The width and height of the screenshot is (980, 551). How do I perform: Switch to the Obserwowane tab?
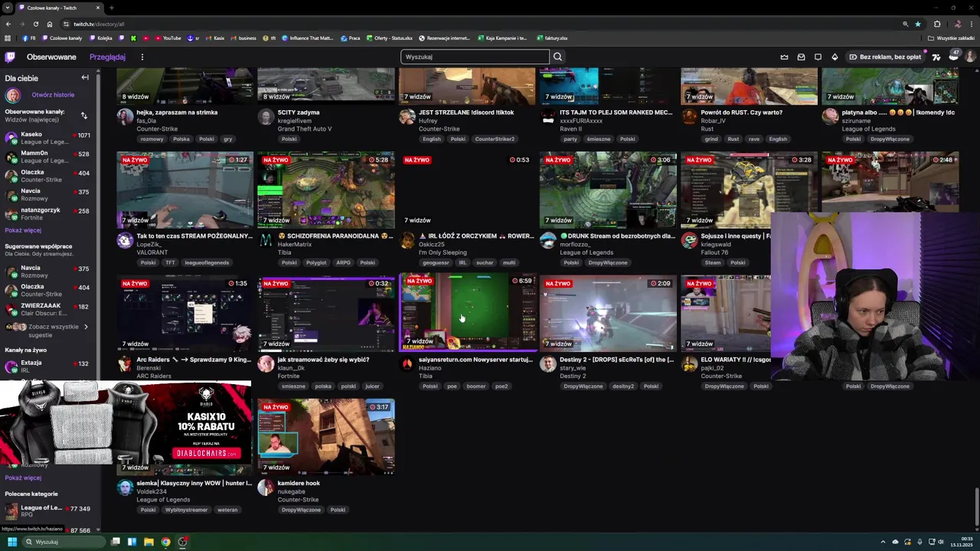pyautogui.click(x=51, y=57)
